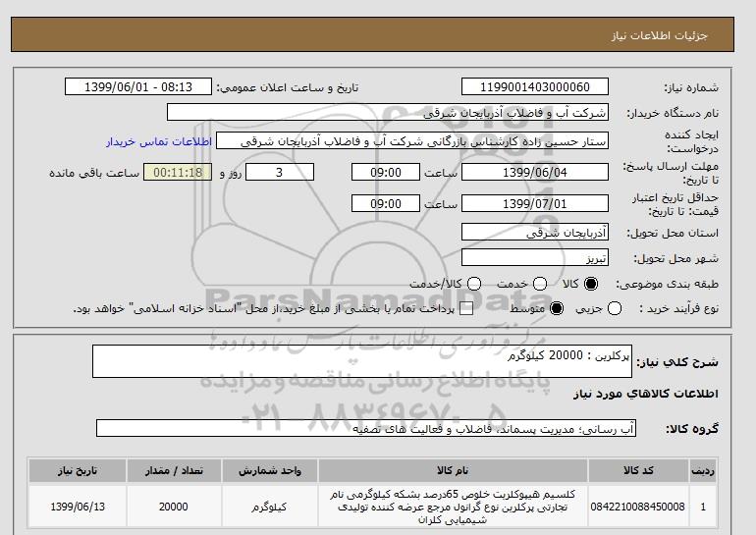Click page header جزئیات اطلاعات نیاز
Viewport: 756px width, 535px height.
[659, 35]
